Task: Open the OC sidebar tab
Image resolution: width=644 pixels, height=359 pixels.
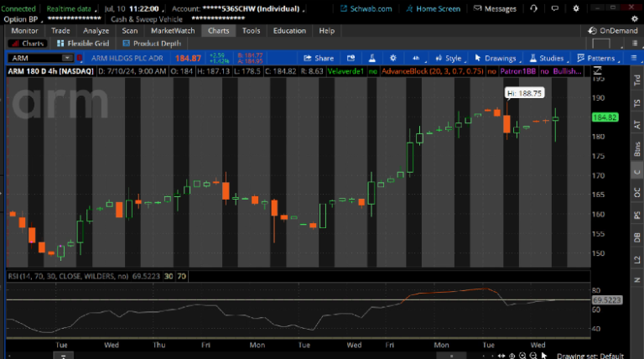Action: click(637, 192)
